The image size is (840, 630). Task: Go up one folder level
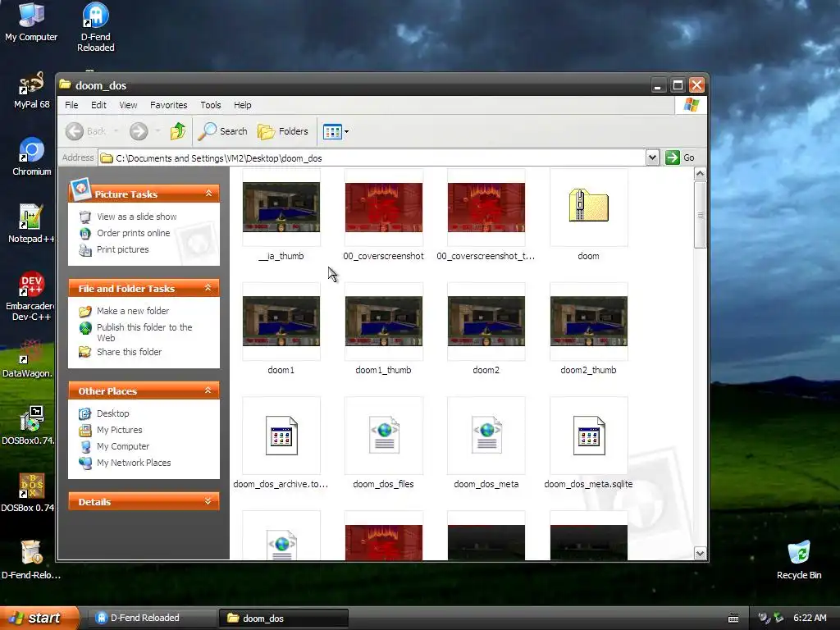(x=178, y=131)
